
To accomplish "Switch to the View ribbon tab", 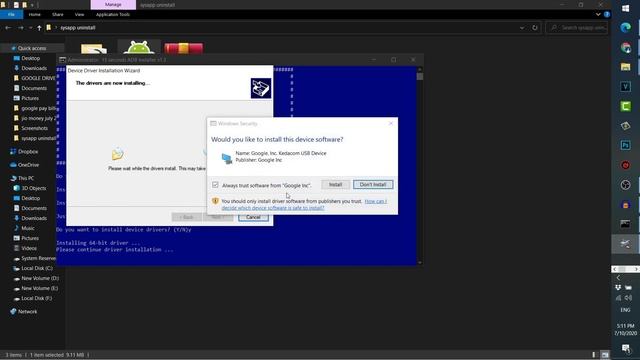I will [79, 14].
